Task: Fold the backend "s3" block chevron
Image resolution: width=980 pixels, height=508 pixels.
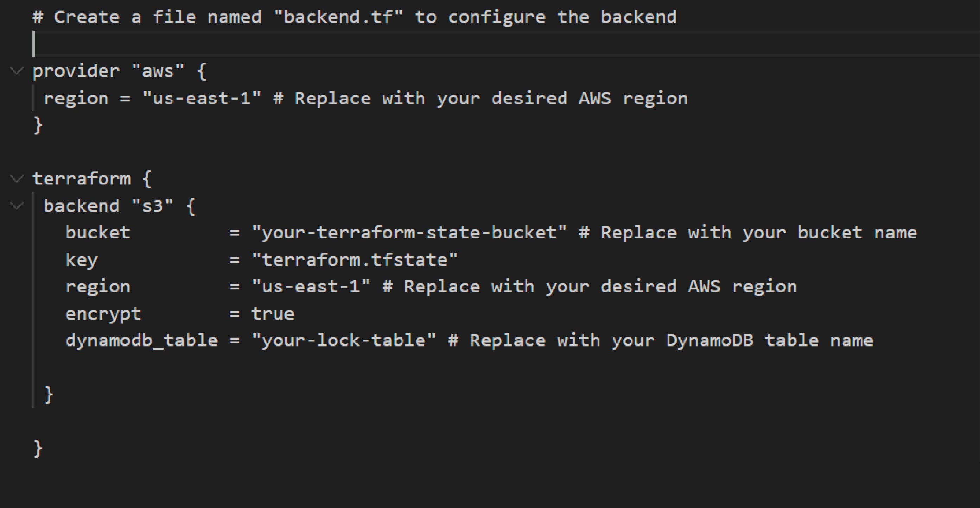Action: point(17,206)
